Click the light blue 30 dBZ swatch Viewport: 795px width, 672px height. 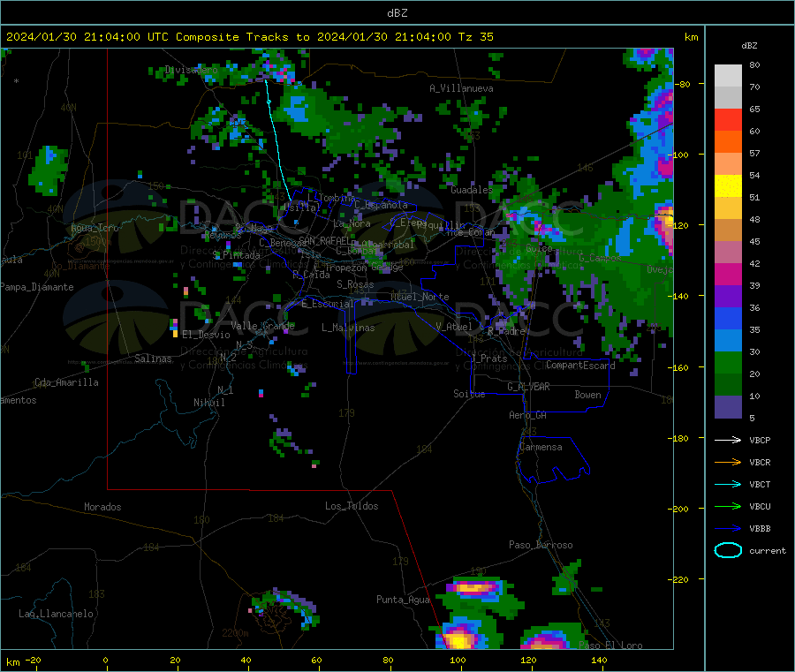tap(728, 341)
